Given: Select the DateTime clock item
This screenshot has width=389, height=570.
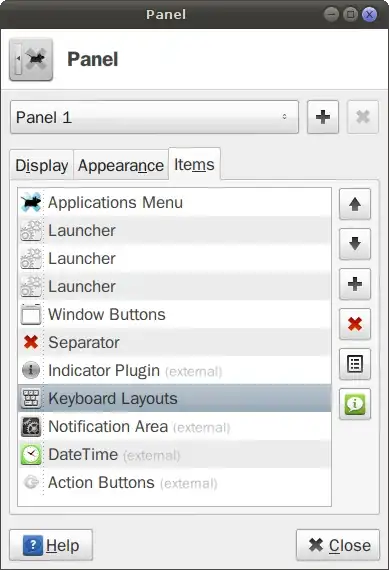Looking at the screenshot, I should coord(175,454).
